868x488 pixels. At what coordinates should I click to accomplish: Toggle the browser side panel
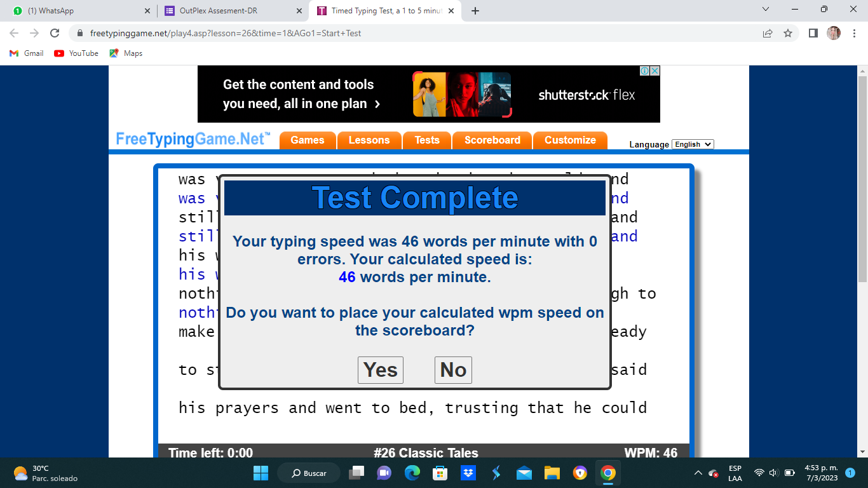tap(813, 33)
